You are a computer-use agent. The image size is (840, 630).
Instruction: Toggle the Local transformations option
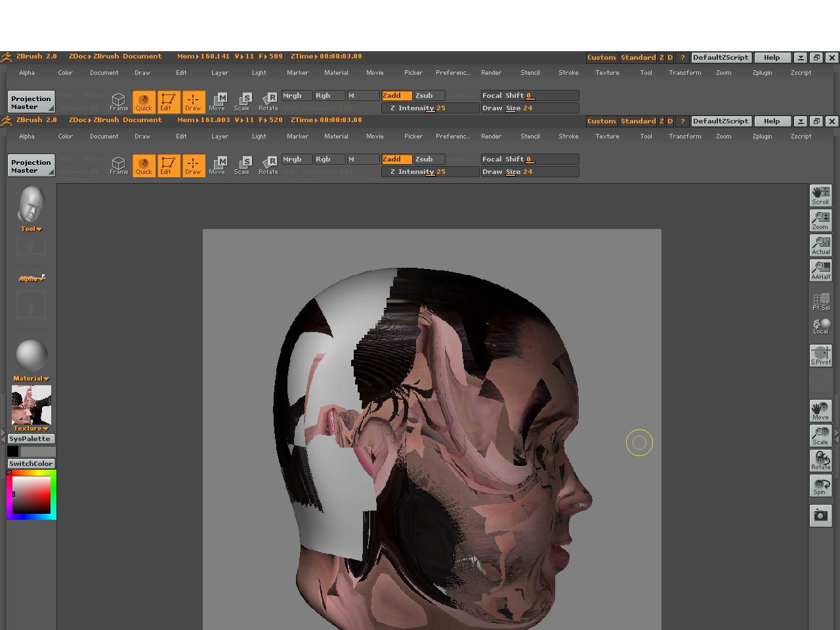(820, 326)
